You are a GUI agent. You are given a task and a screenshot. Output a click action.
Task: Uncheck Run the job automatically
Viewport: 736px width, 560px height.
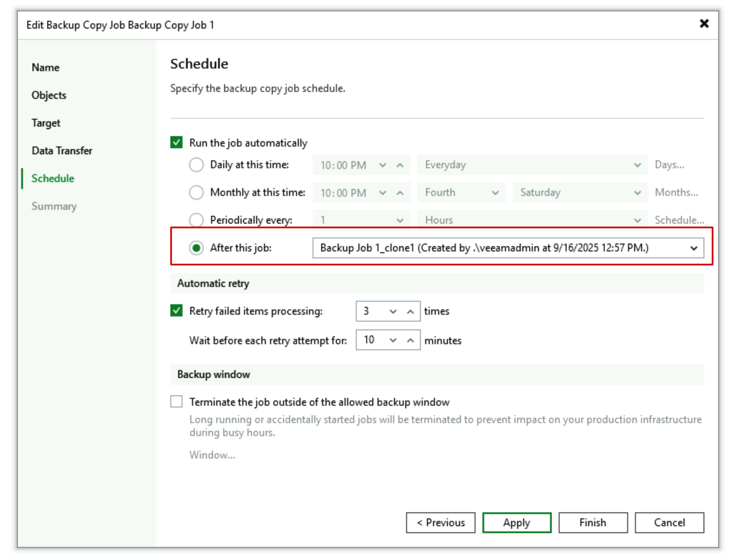[x=176, y=143]
